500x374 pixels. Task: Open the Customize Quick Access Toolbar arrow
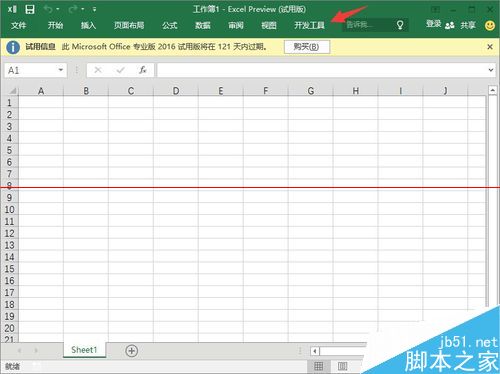[x=95, y=9]
